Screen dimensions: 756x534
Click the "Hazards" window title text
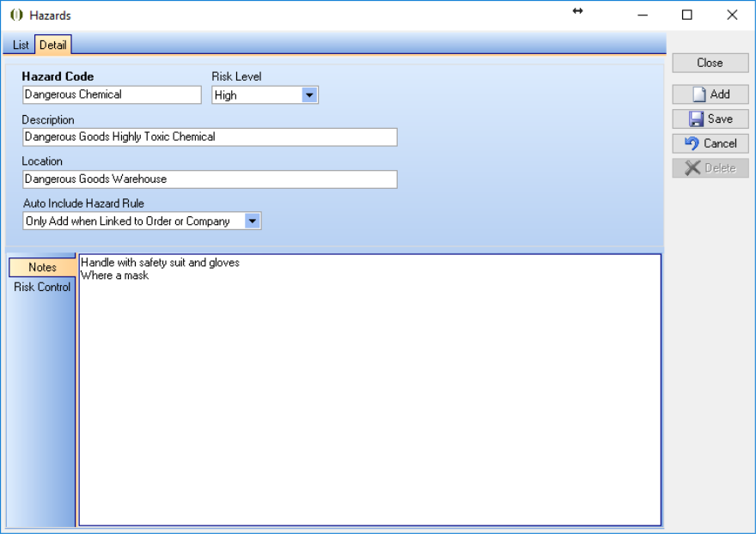50,15
